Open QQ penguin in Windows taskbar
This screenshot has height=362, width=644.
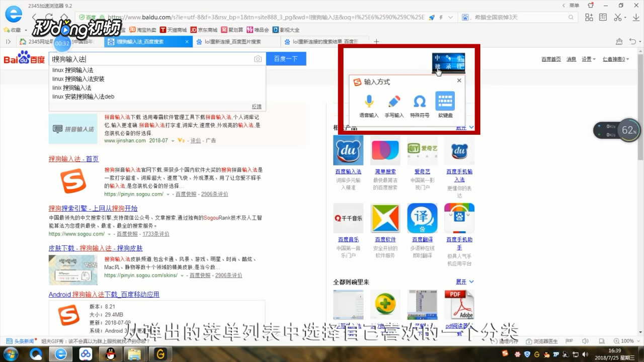click(x=110, y=354)
